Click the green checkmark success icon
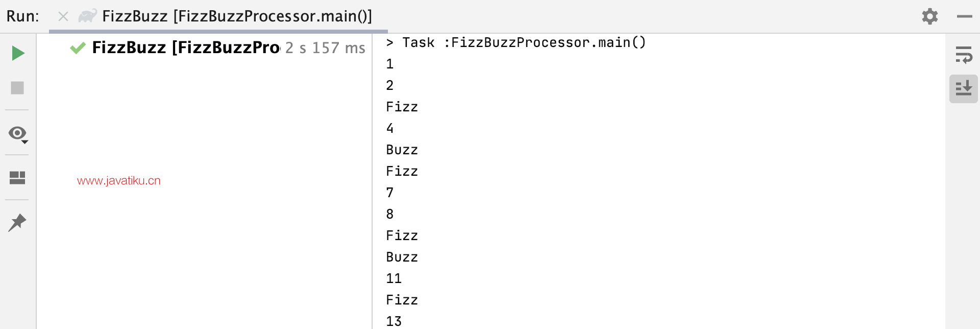The image size is (980, 329). click(78, 48)
